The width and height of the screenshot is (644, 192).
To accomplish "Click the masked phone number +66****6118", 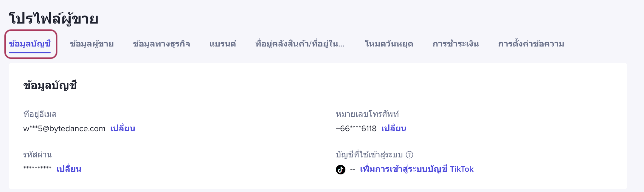I will tap(356, 129).
